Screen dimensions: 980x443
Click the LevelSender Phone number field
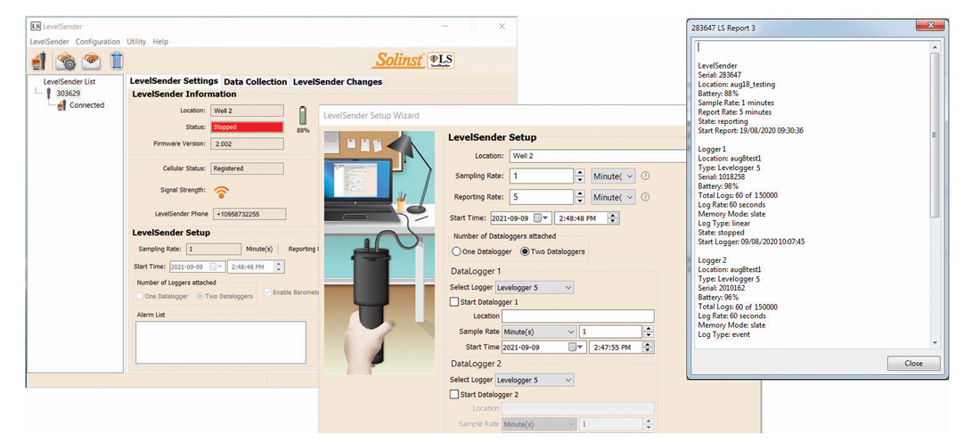[249, 214]
